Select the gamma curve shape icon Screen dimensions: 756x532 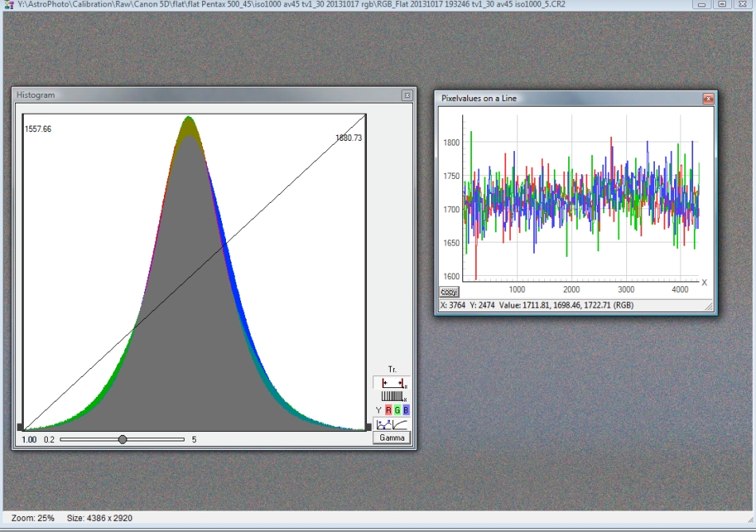401,424
